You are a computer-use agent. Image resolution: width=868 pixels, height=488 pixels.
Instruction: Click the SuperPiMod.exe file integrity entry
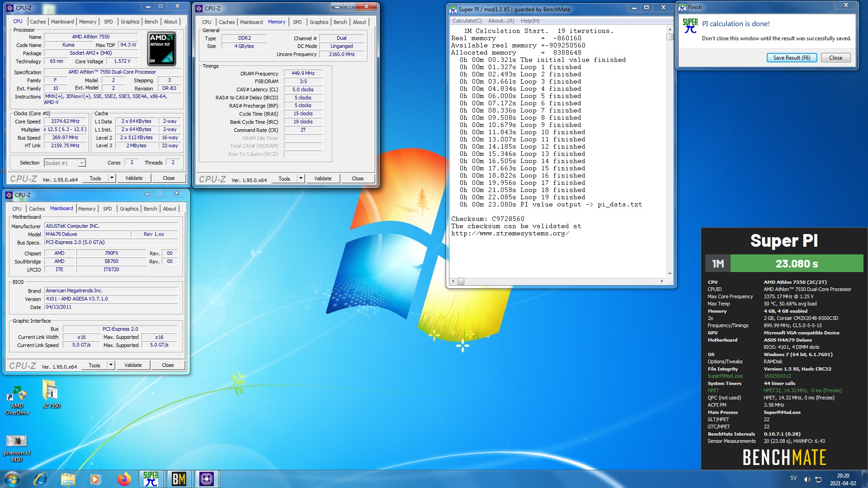[x=725, y=376]
